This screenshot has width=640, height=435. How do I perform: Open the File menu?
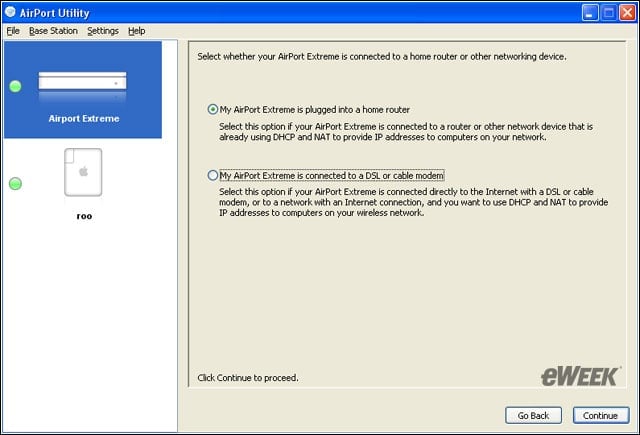13,31
